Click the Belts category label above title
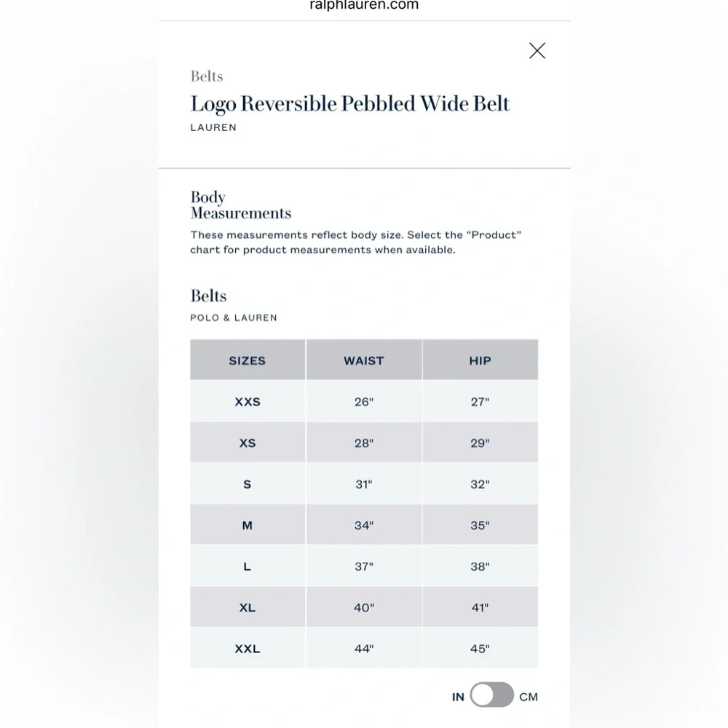Viewport: 728px width, 728px height. (207, 76)
